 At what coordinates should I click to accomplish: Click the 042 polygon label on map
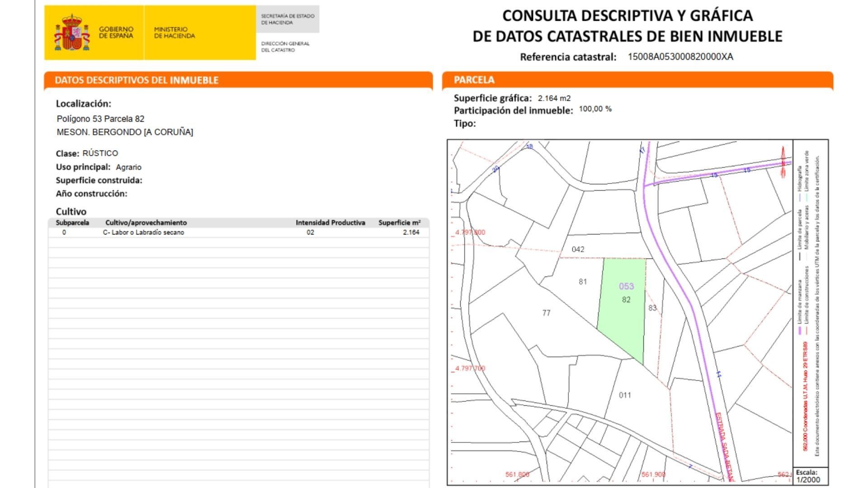[x=578, y=249]
